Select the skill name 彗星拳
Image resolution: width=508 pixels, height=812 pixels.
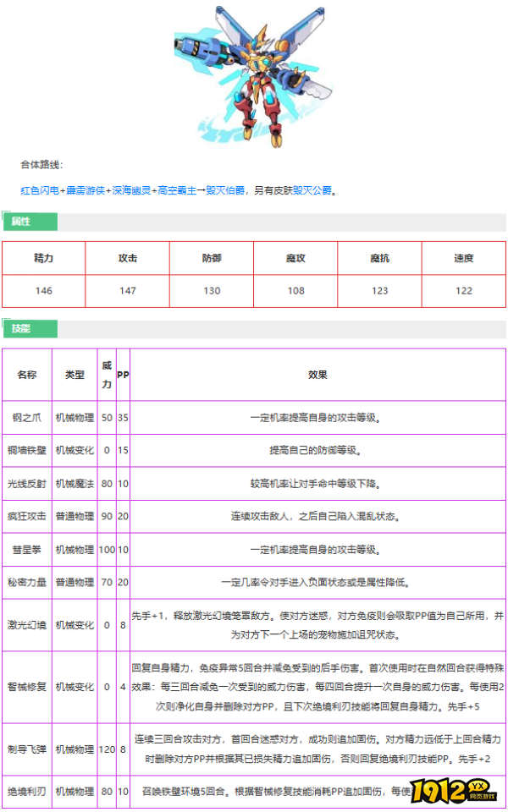pos(27,550)
